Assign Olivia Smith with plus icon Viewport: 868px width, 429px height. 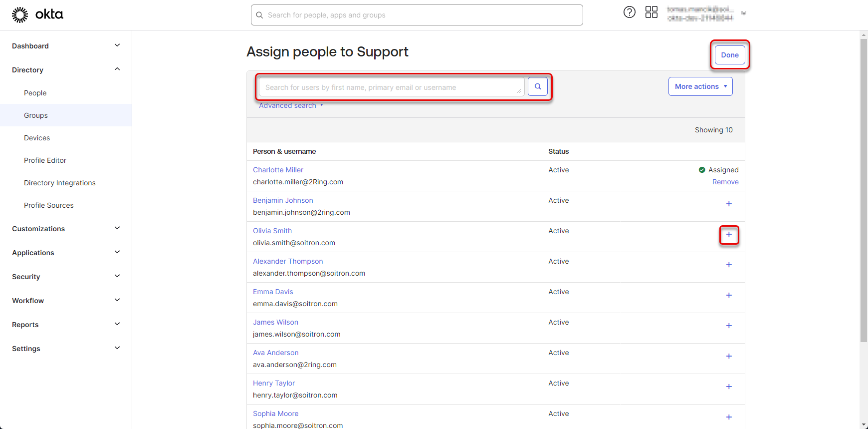(728, 234)
